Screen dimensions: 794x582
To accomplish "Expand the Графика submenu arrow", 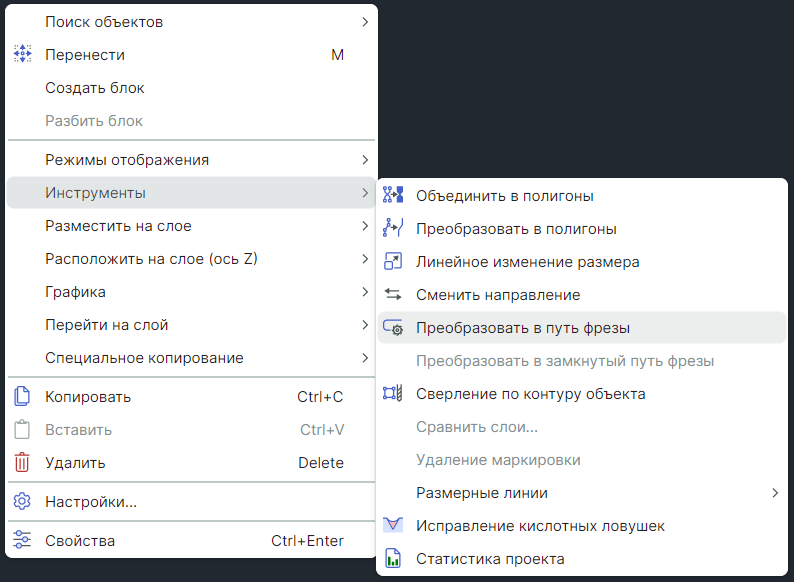I will point(365,292).
